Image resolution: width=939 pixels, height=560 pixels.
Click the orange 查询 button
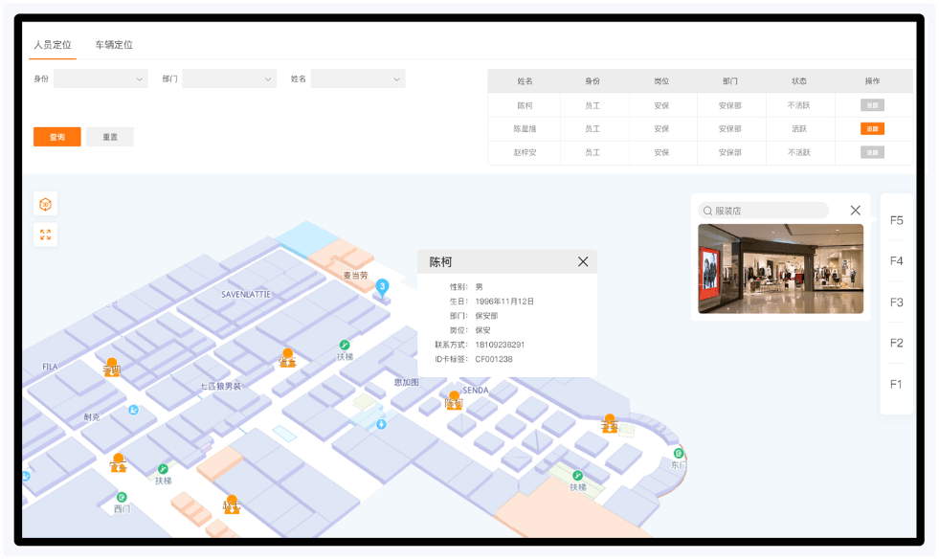[57, 137]
